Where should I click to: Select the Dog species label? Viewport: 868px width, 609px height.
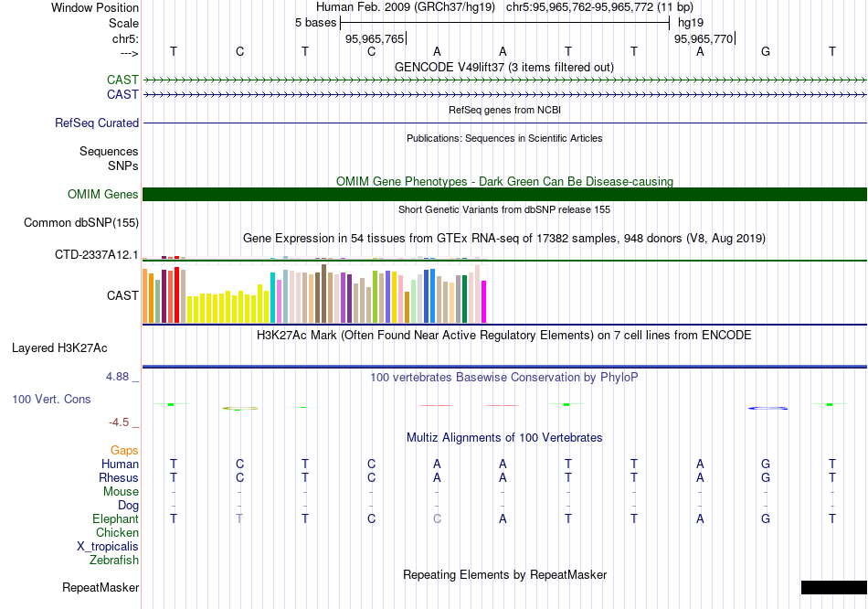128,505
